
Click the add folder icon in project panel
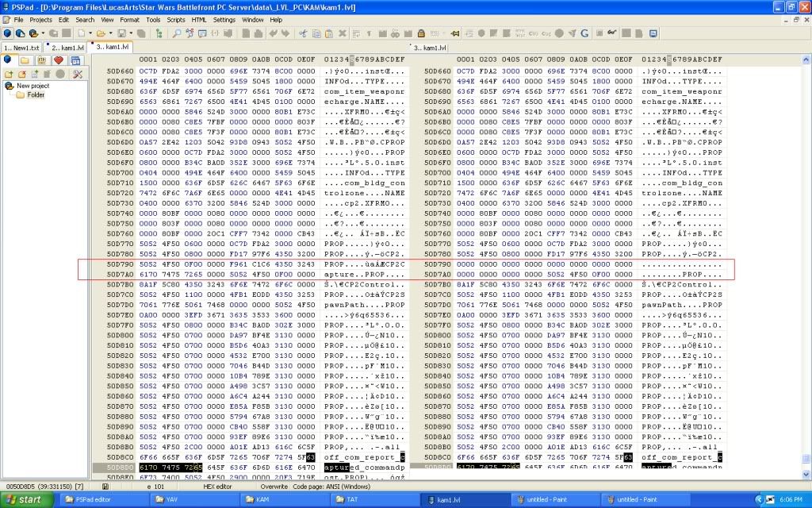tap(8, 74)
